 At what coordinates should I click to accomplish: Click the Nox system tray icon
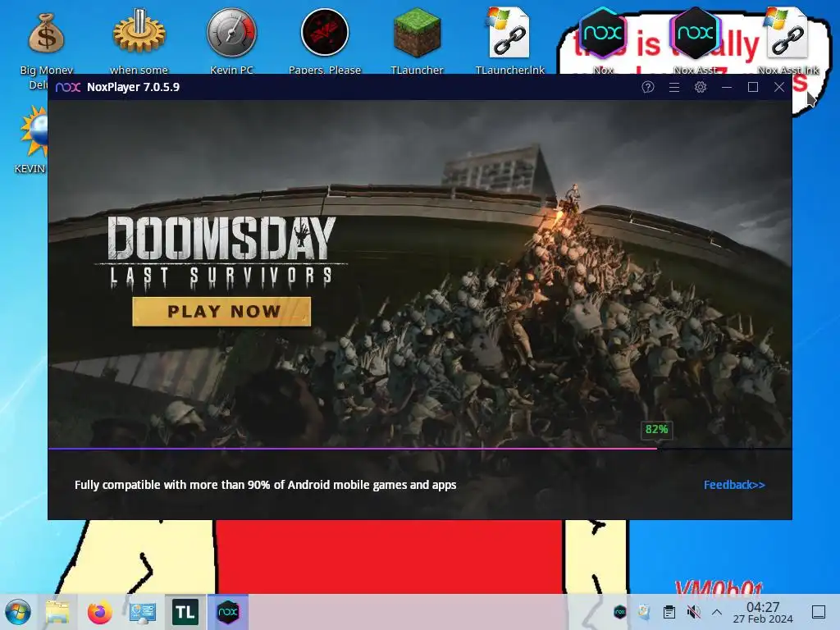[x=620, y=611]
